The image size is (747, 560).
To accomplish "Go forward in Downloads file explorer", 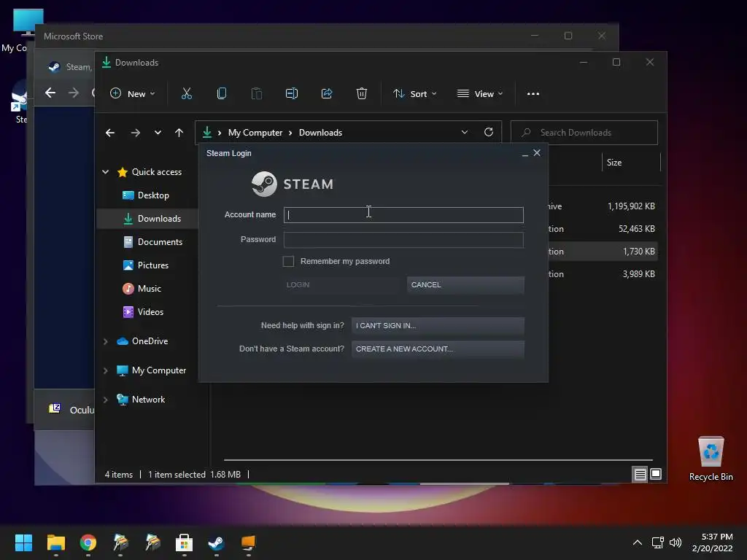I will pos(136,133).
